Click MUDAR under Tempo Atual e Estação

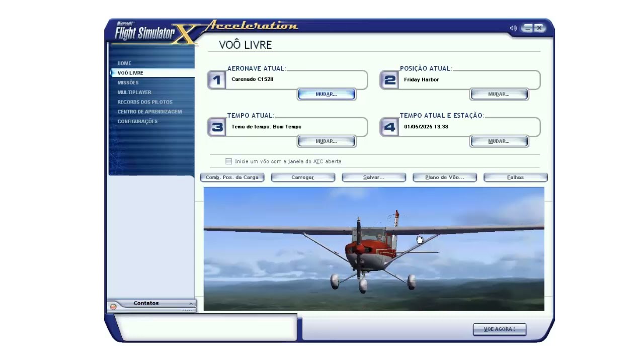(x=499, y=141)
